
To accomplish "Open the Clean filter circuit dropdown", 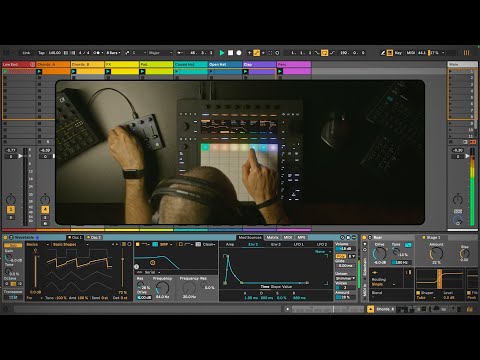I will 209,244.
